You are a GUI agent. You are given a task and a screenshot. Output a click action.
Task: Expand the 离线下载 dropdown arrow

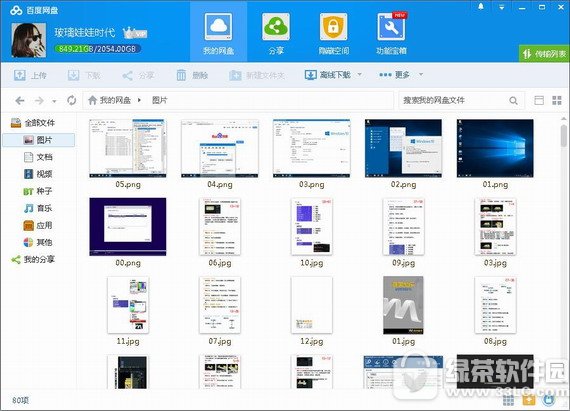(x=360, y=74)
